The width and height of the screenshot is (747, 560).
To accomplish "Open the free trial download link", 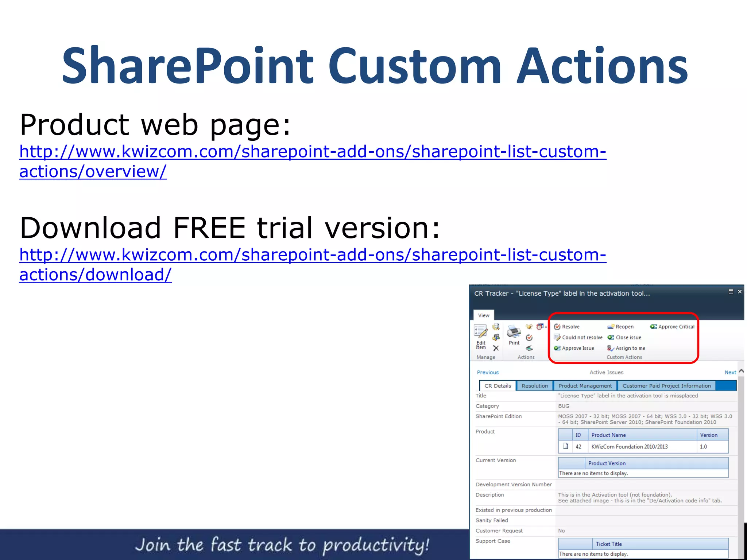I will 313,264.
